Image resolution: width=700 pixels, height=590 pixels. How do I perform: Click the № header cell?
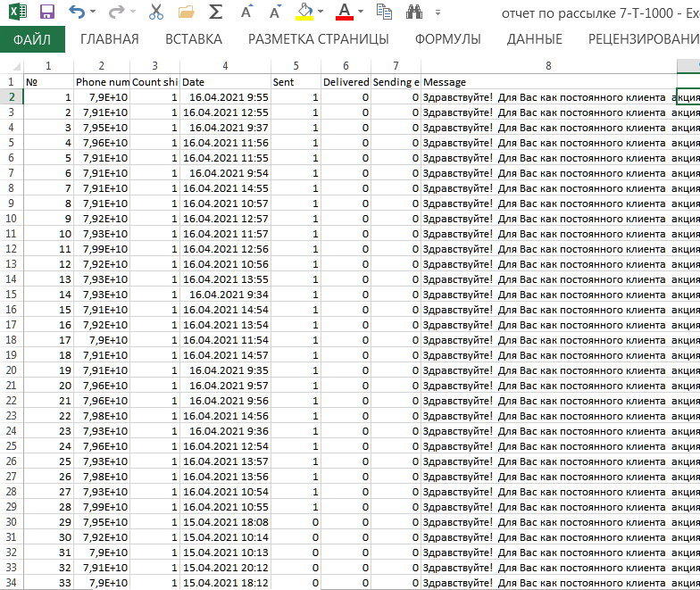click(x=48, y=82)
